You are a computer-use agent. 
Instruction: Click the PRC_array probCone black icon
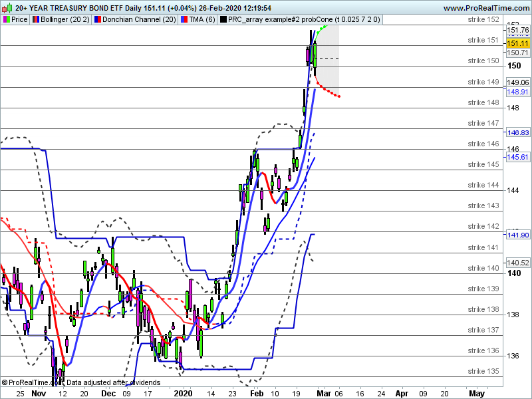pos(223,20)
